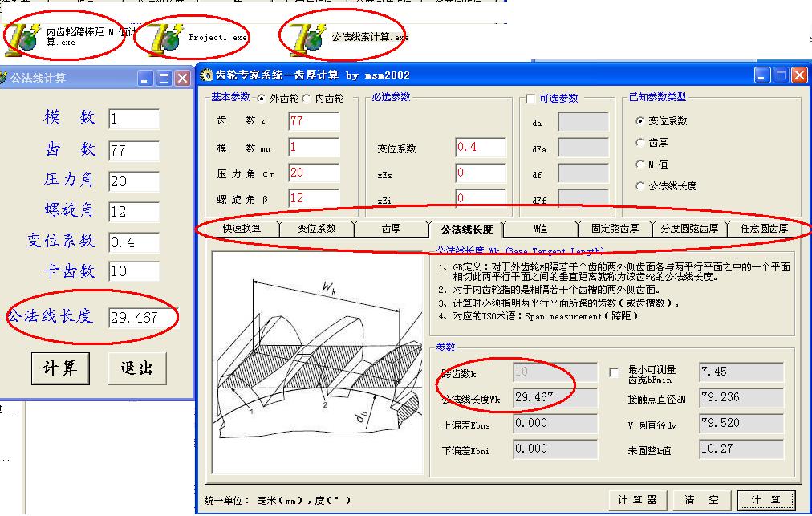Switch to the 快速换算 tab
The width and height of the screenshot is (812, 516).
(x=242, y=229)
